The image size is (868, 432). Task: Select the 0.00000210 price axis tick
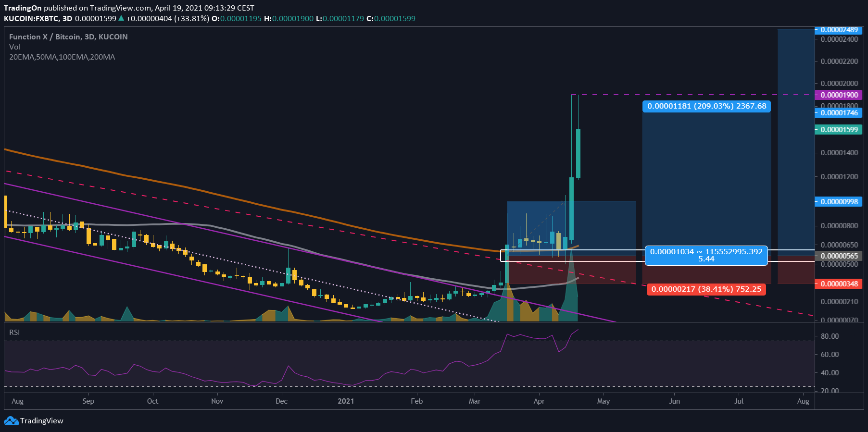(839, 302)
